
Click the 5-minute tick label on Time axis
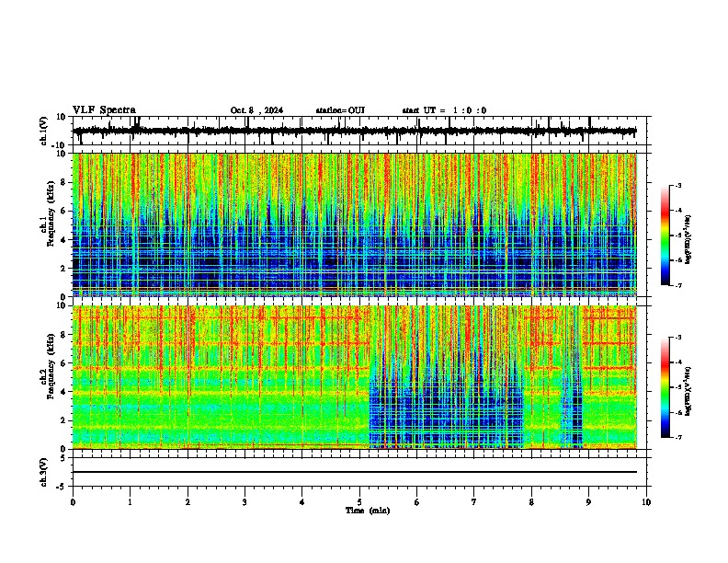(x=359, y=502)
